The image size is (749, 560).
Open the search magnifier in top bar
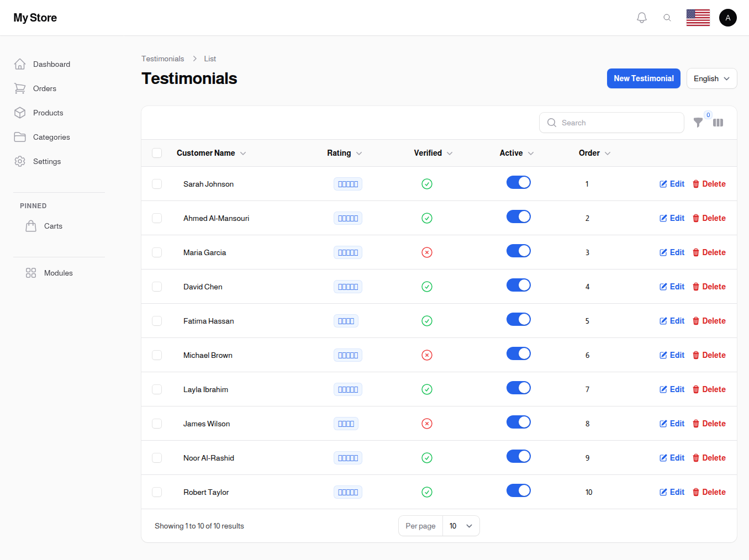667,17
